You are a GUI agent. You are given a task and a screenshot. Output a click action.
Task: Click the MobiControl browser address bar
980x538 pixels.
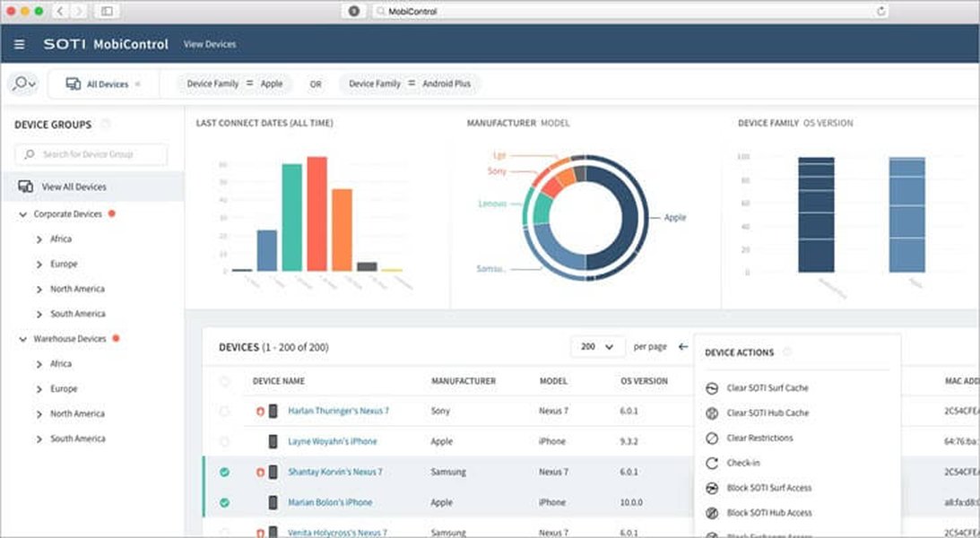click(630, 12)
